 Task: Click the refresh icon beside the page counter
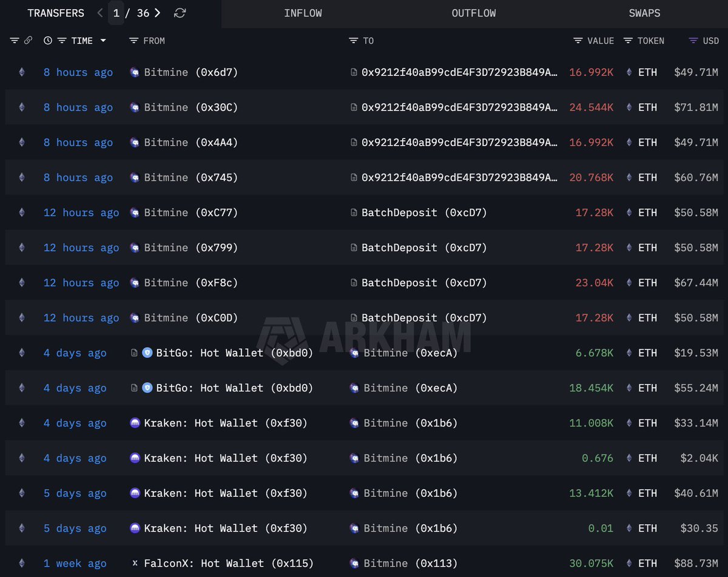click(x=180, y=13)
